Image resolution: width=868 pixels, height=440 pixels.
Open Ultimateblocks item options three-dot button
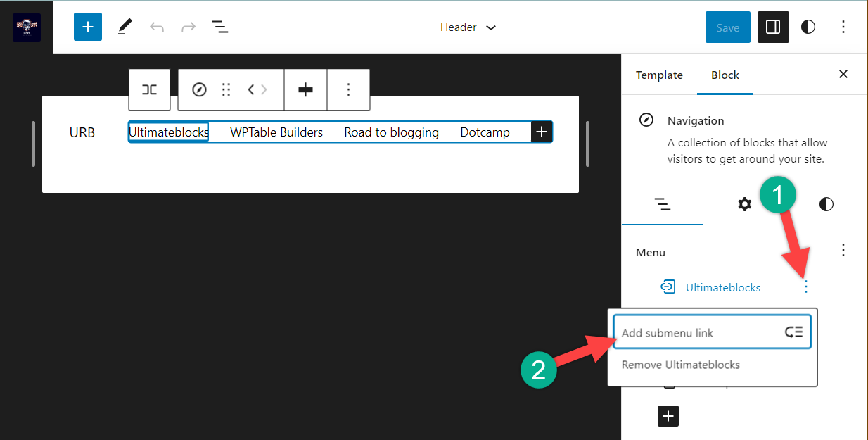[806, 287]
